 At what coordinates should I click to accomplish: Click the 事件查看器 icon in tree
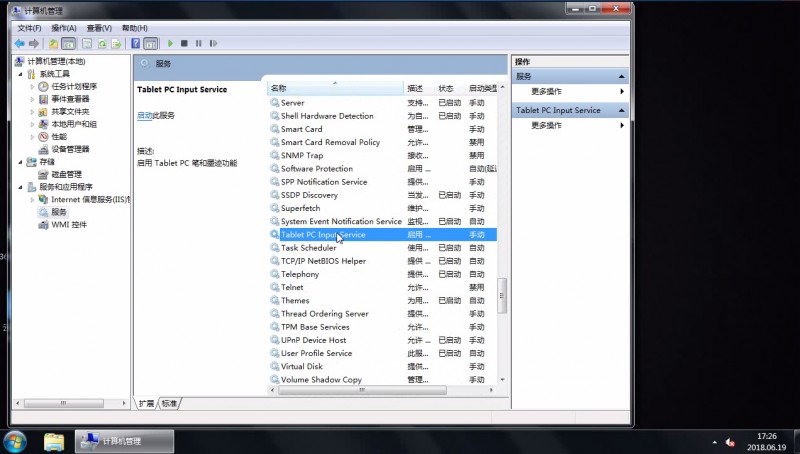pos(43,99)
